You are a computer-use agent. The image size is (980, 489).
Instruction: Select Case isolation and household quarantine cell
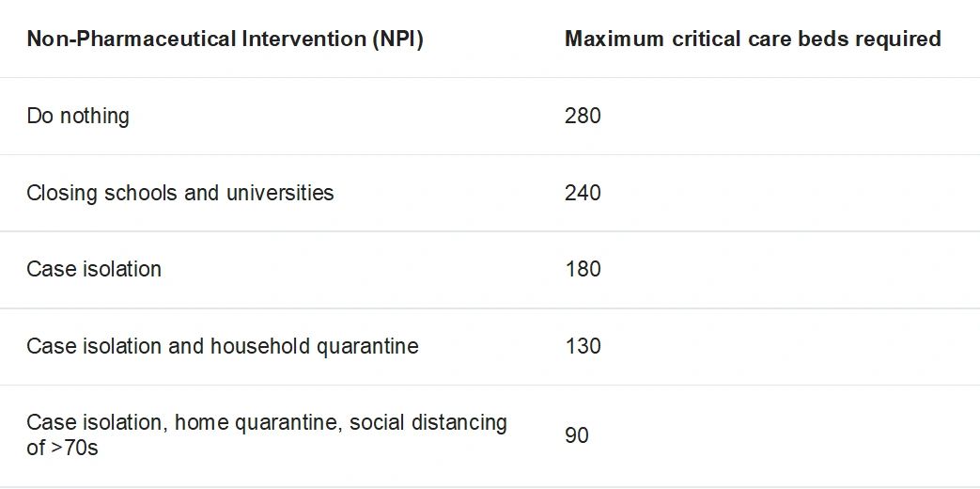(x=223, y=346)
